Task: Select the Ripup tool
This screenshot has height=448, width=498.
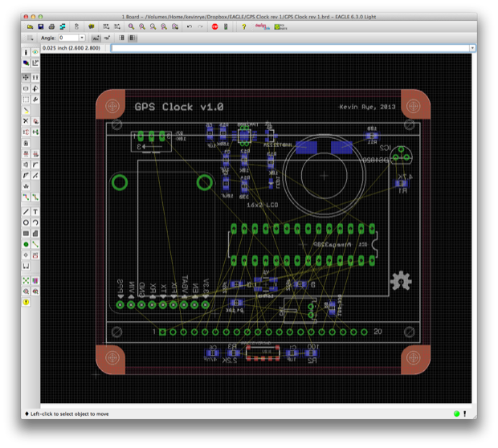Action: coord(35,198)
